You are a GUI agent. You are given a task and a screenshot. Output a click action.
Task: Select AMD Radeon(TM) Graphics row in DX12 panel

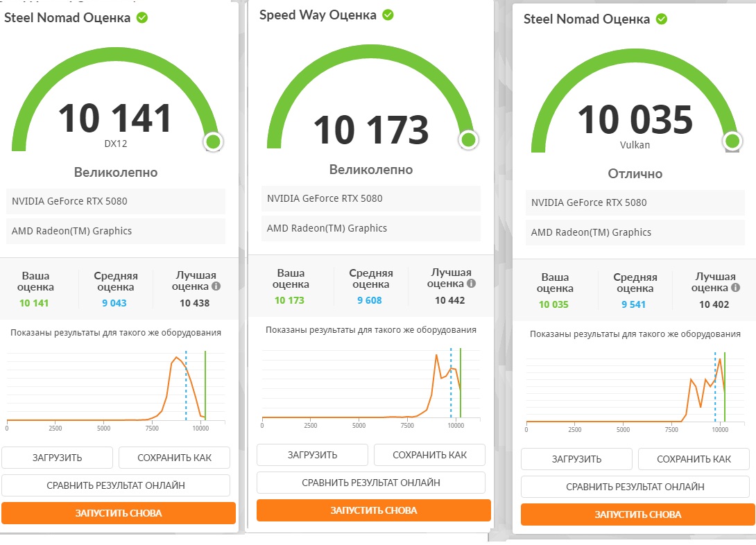[116, 232]
